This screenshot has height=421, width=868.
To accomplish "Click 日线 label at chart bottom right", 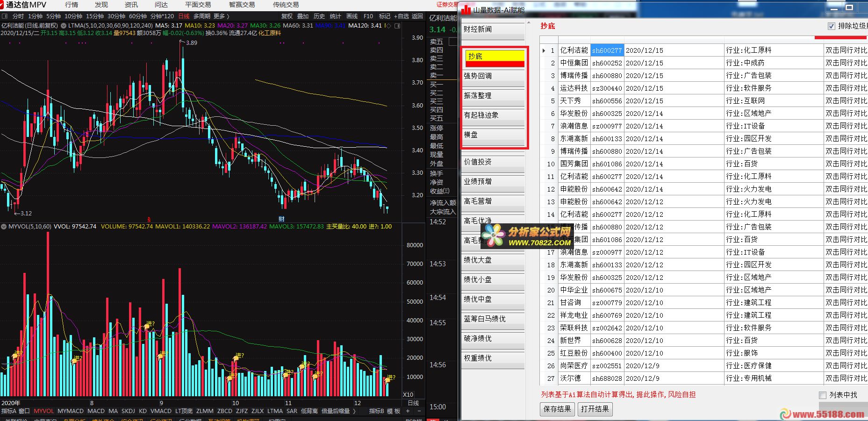I will 414,403.
